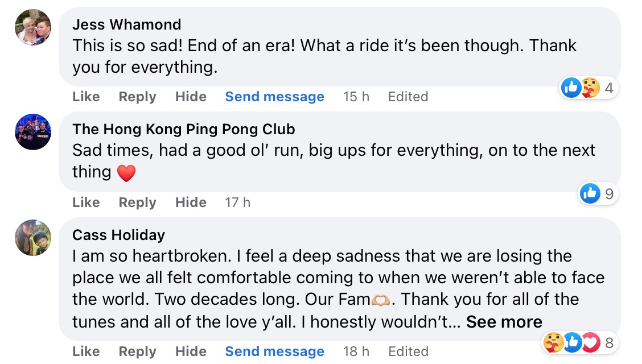The height and width of the screenshot is (364, 642).
Task: Hide the Hong Kong Ping Pong Club comment
Action: point(191,202)
